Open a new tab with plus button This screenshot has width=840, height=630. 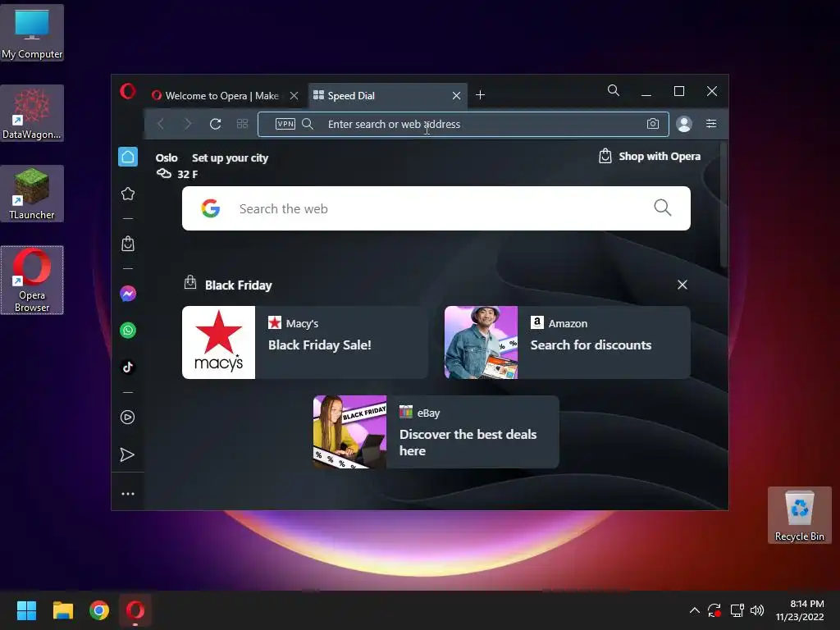coord(481,95)
